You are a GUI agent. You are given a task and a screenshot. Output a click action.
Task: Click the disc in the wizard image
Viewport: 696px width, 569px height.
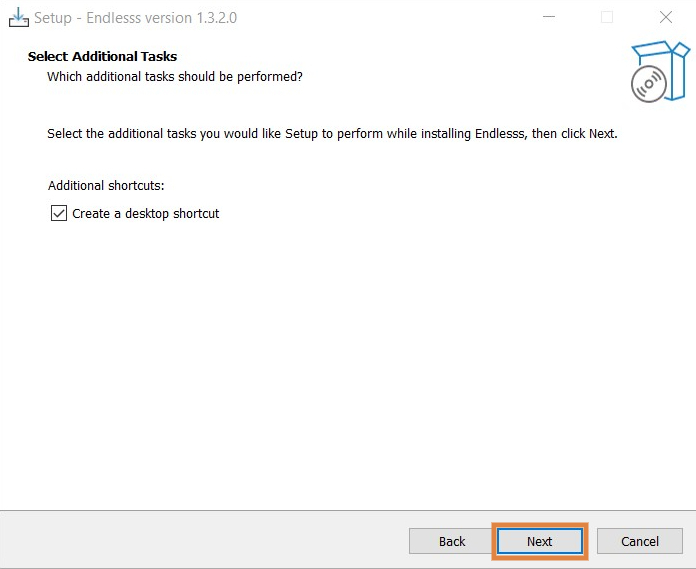click(648, 86)
